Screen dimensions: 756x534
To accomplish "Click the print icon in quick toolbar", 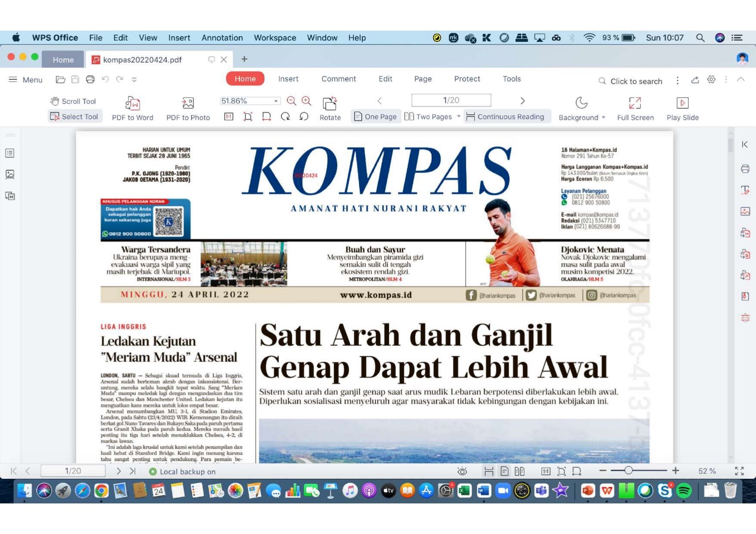I will [90, 79].
